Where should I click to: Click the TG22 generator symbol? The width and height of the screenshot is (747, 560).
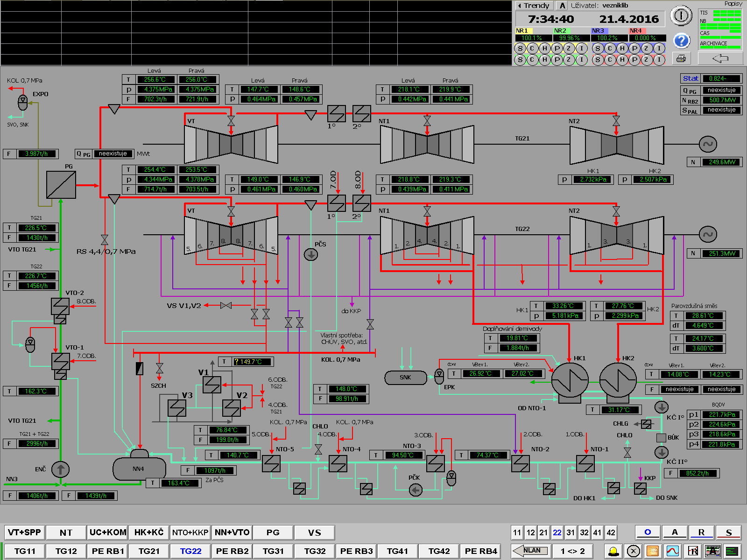point(708,234)
